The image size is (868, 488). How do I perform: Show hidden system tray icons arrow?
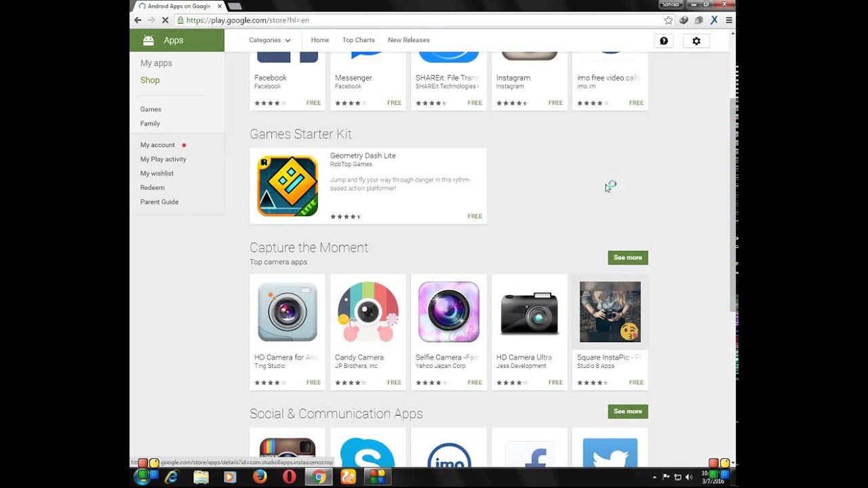click(x=654, y=477)
